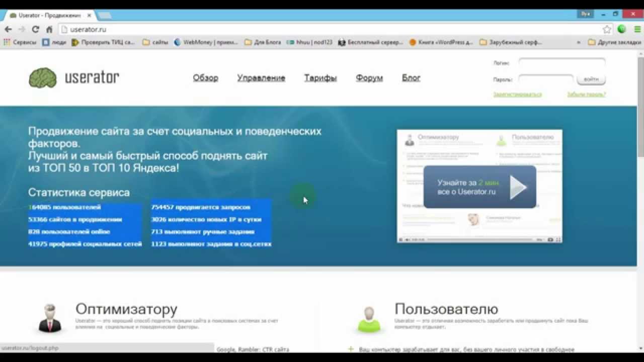Click the Пользователю heading
Image resolution: width=644 pixels, height=362 pixels.
[x=446, y=309]
